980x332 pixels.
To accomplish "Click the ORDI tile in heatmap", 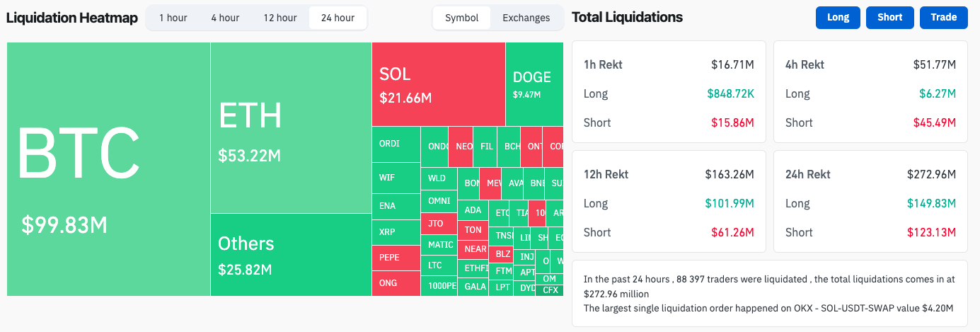I will pyautogui.click(x=396, y=144).
